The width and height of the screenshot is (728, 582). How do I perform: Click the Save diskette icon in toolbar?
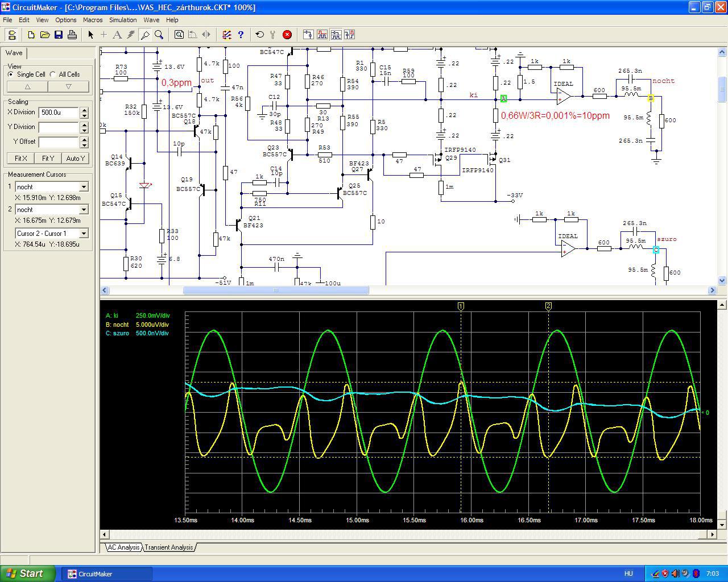(59, 35)
